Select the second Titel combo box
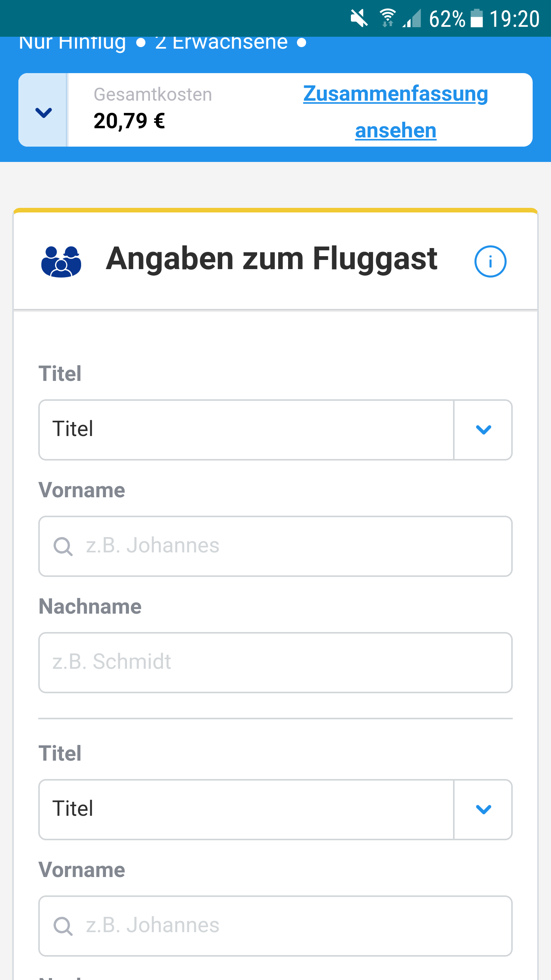 pos(246,810)
